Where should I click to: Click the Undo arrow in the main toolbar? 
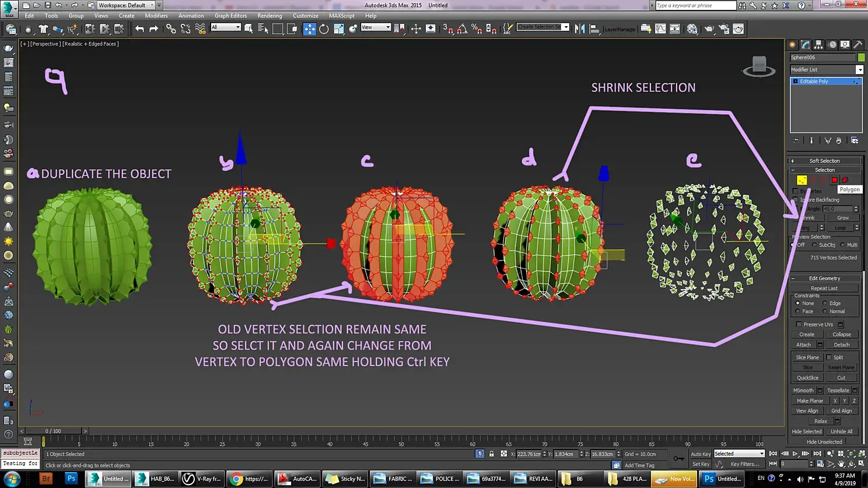pos(139,29)
